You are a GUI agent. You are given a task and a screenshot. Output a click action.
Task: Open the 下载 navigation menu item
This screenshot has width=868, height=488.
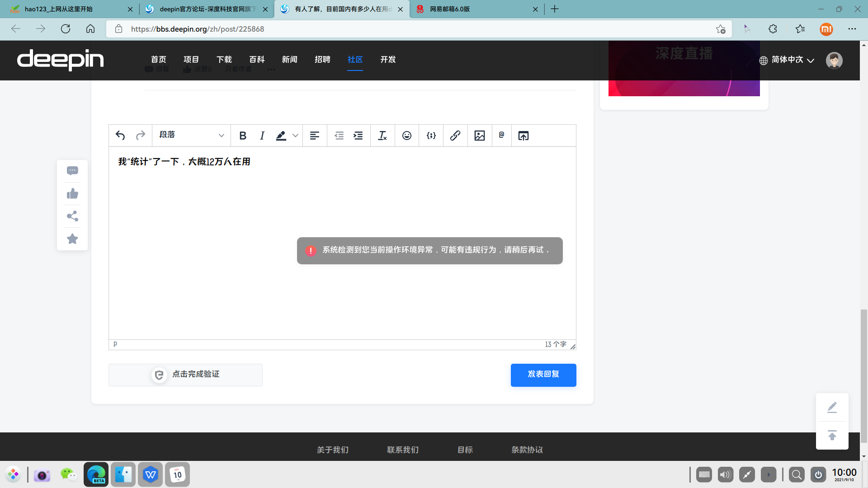224,60
